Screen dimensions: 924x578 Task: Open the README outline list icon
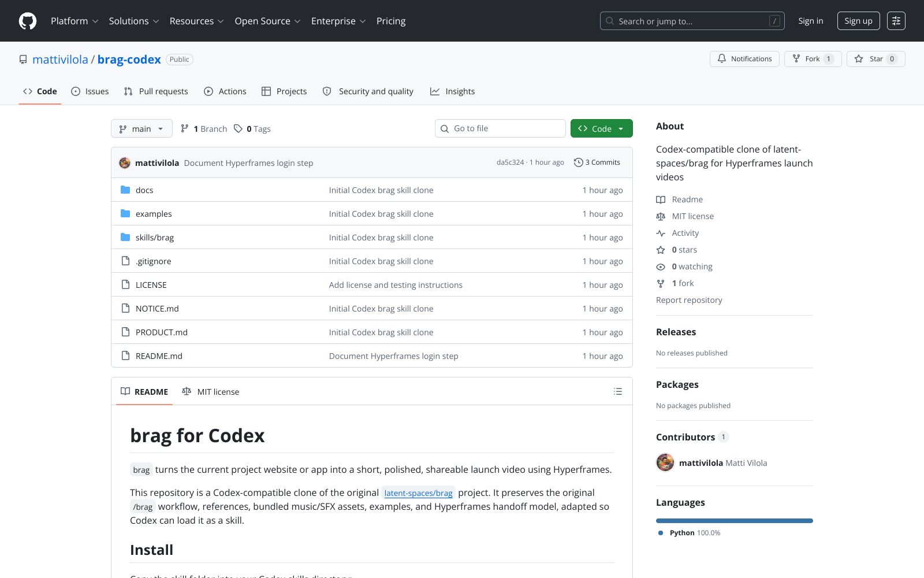(x=618, y=391)
